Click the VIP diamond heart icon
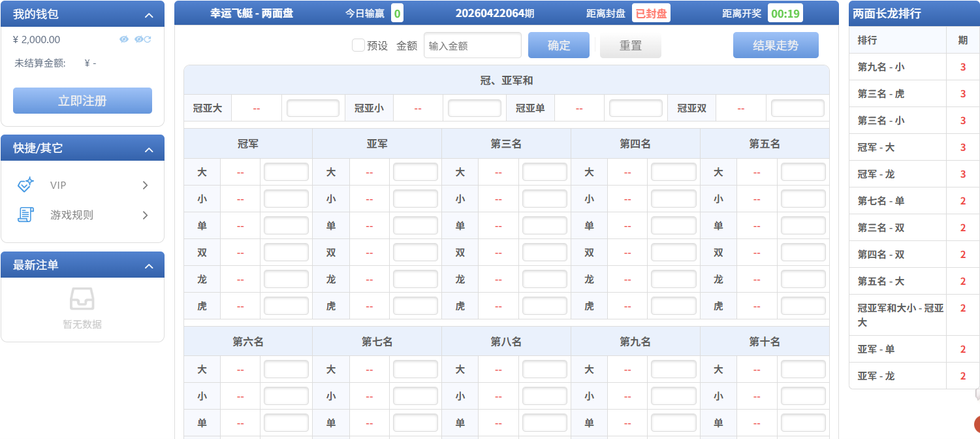Image resolution: width=980 pixels, height=439 pixels. [x=25, y=185]
